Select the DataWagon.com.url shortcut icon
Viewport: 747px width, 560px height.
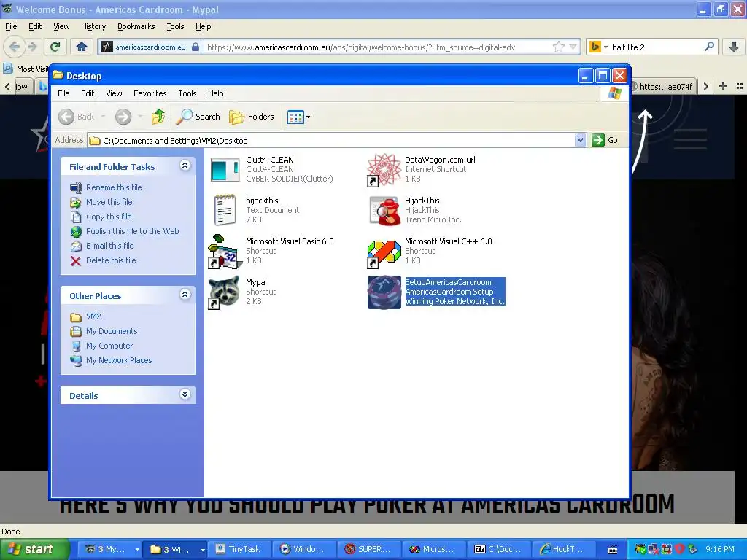[384, 170]
